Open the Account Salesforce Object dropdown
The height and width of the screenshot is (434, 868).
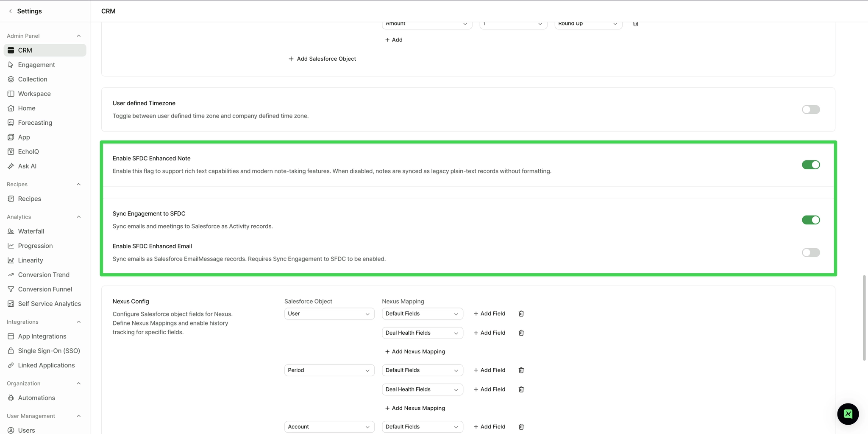point(329,426)
